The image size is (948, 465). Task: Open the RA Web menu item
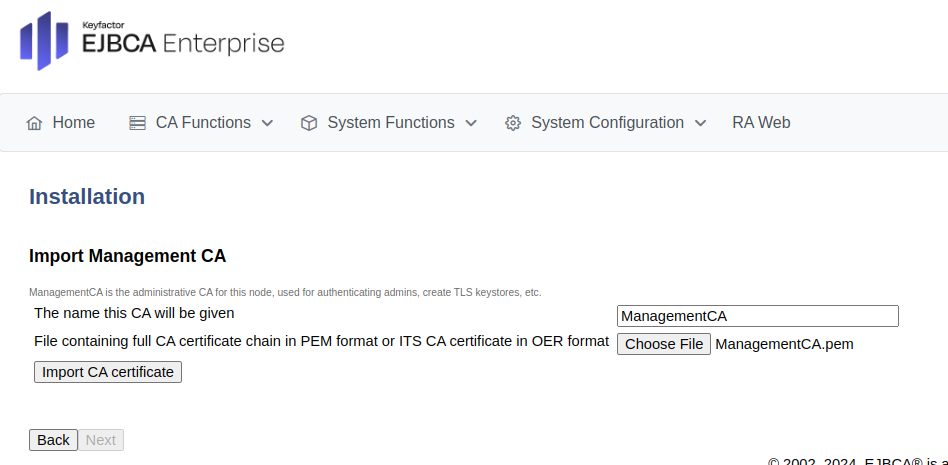[761, 123]
